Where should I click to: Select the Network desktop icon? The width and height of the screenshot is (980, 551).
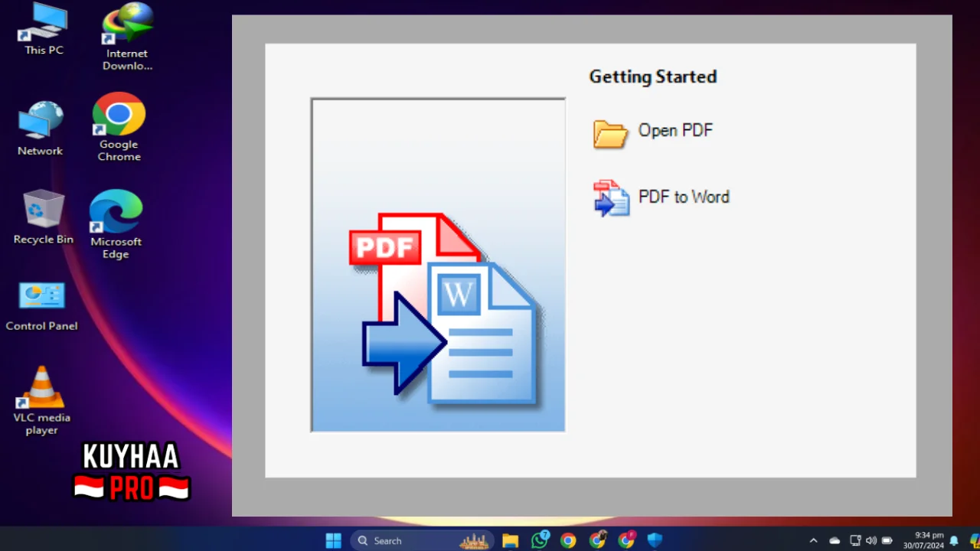[x=41, y=129]
